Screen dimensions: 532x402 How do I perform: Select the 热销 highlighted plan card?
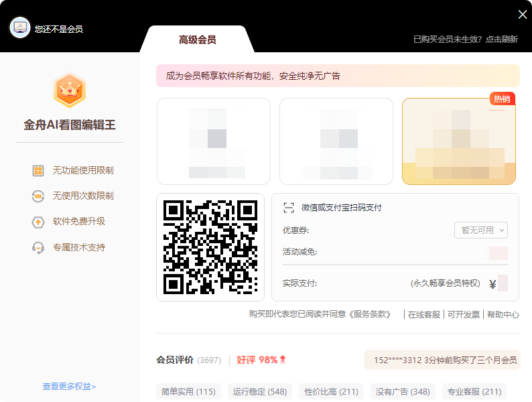tap(459, 141)
